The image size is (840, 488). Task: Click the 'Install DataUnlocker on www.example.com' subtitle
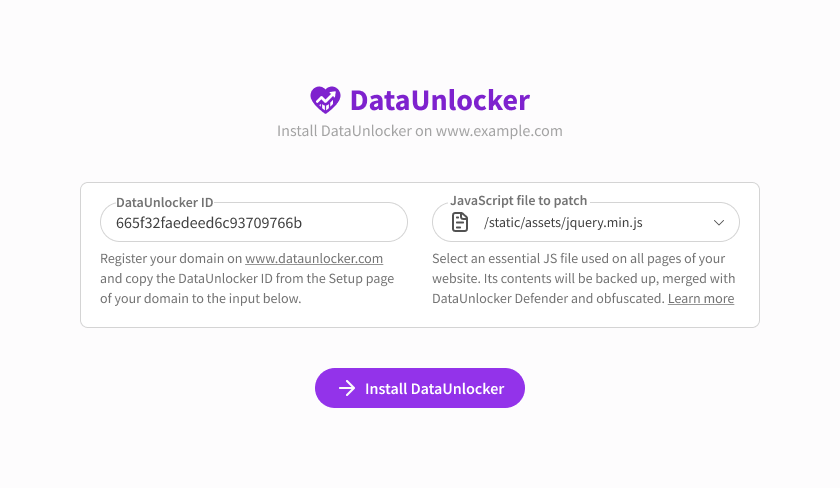click(x=420, y=131)
